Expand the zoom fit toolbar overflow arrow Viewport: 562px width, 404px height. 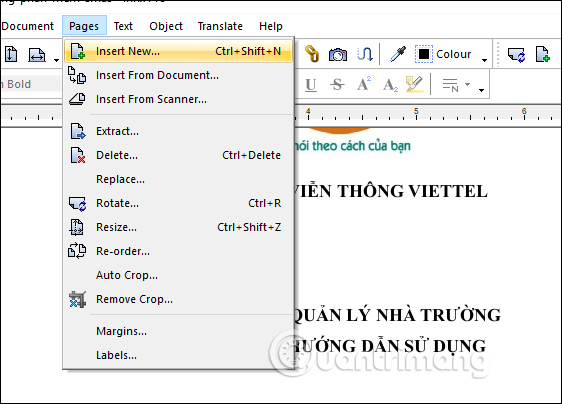[x=56, y=60]
